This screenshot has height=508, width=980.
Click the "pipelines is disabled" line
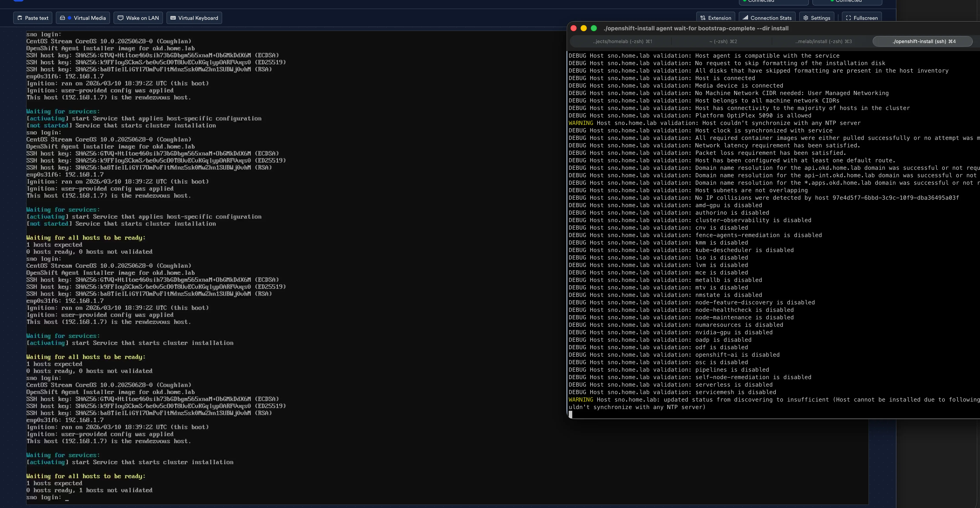(x=669, y=370)
